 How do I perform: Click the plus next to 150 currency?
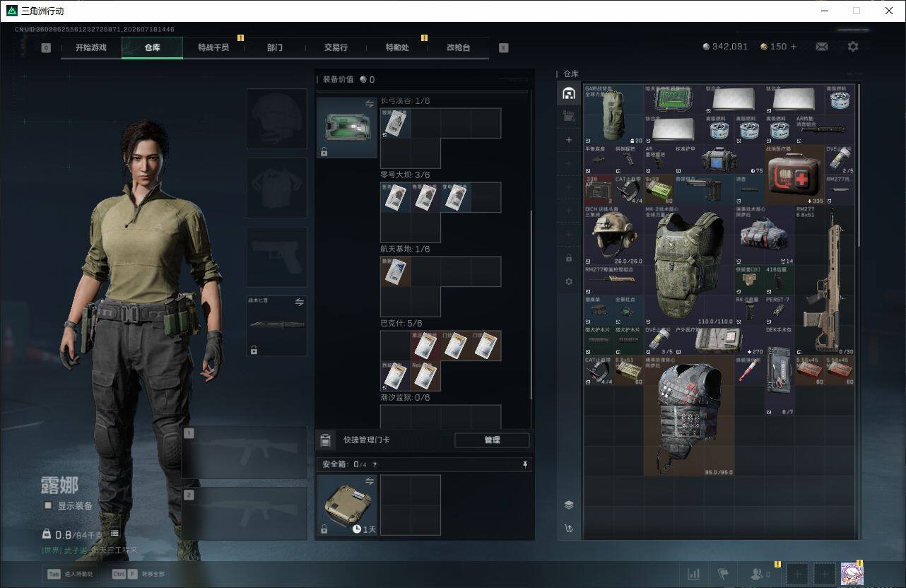click(794, 47)
